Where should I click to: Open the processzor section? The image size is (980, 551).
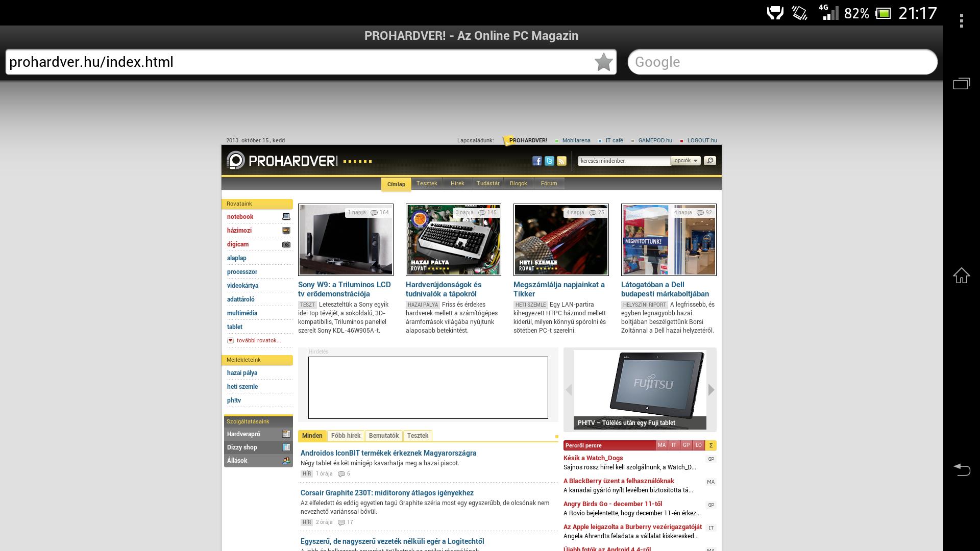[242, 272]
